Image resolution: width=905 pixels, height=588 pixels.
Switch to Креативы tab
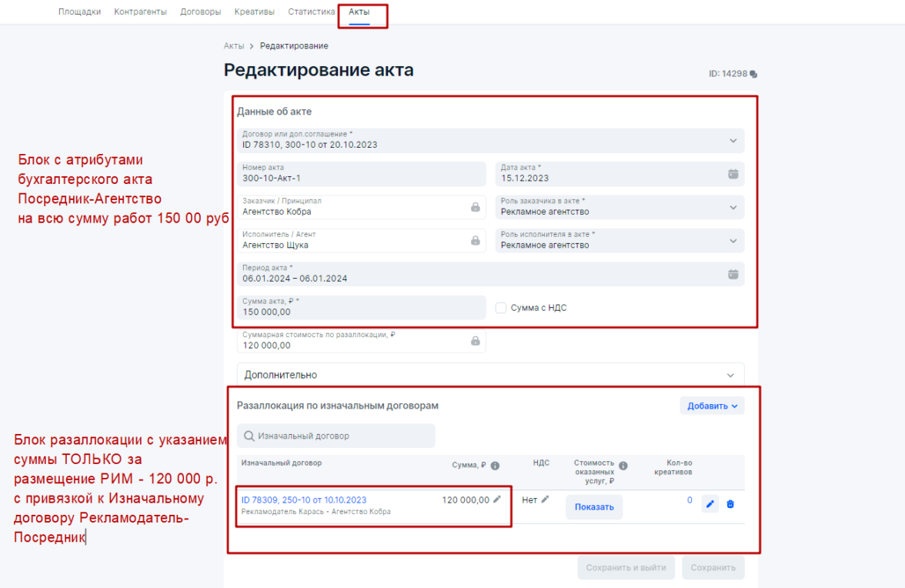click(255, 12)
